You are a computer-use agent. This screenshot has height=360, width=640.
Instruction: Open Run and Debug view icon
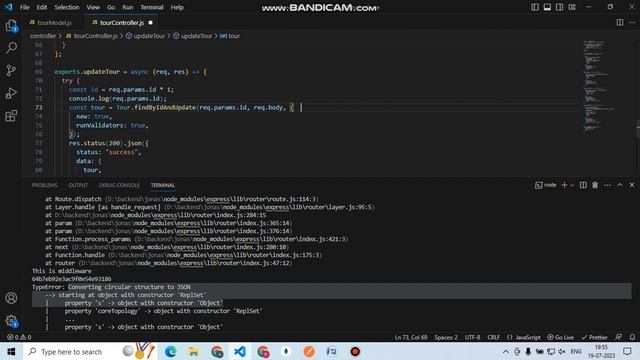[x=11, y=93]
